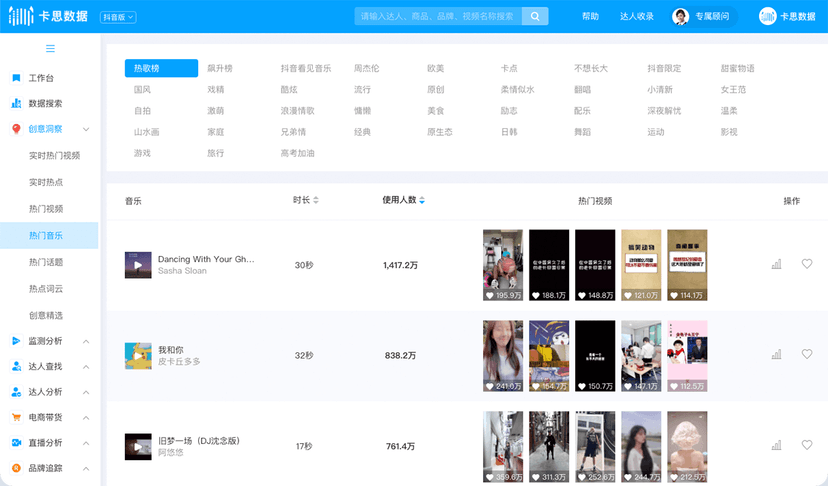Expand the 达人分析 chevron
This screenshot has width=828, height=486.
[x=86, y=392]
